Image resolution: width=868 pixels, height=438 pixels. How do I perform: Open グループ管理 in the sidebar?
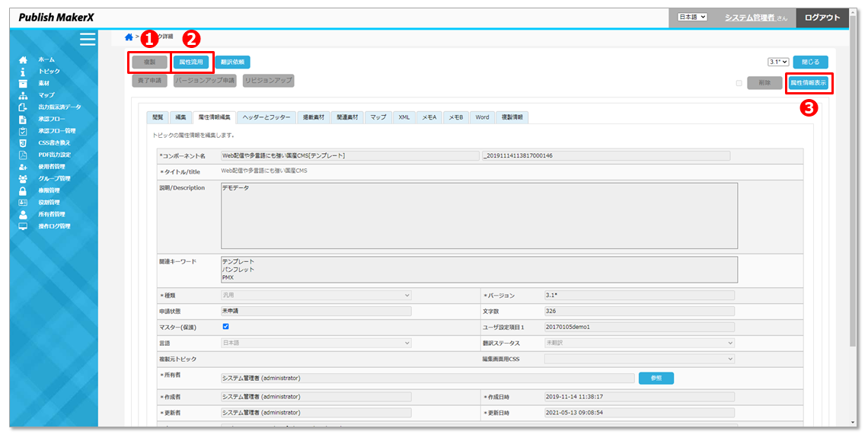pyautogui.click(x=54, y=178)
